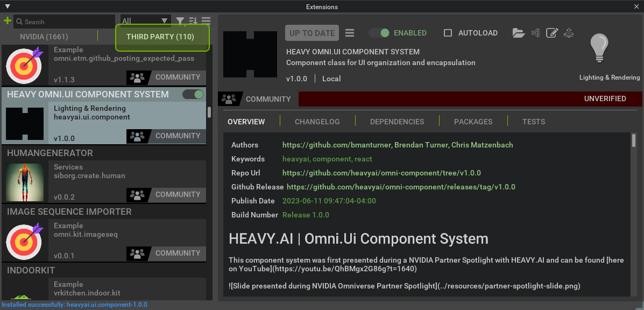This screenshot has width=644, height=310.
Task: Open the extension folder icon
Action: [519, 33]
